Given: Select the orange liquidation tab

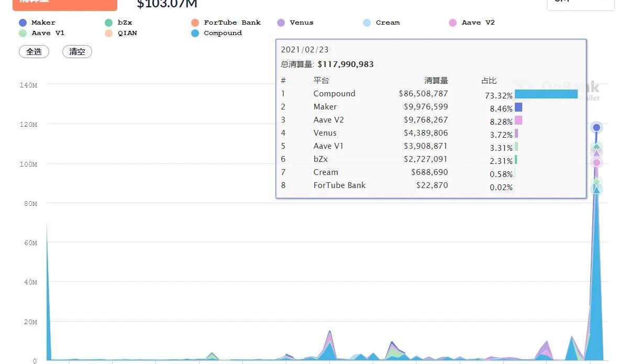Looking at the screenshot, I should pos(65,4).
